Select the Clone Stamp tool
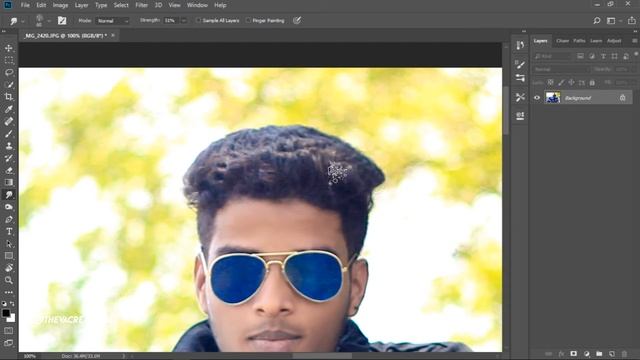The width and height of the screenshot is (640, 360). click(9, 146)
